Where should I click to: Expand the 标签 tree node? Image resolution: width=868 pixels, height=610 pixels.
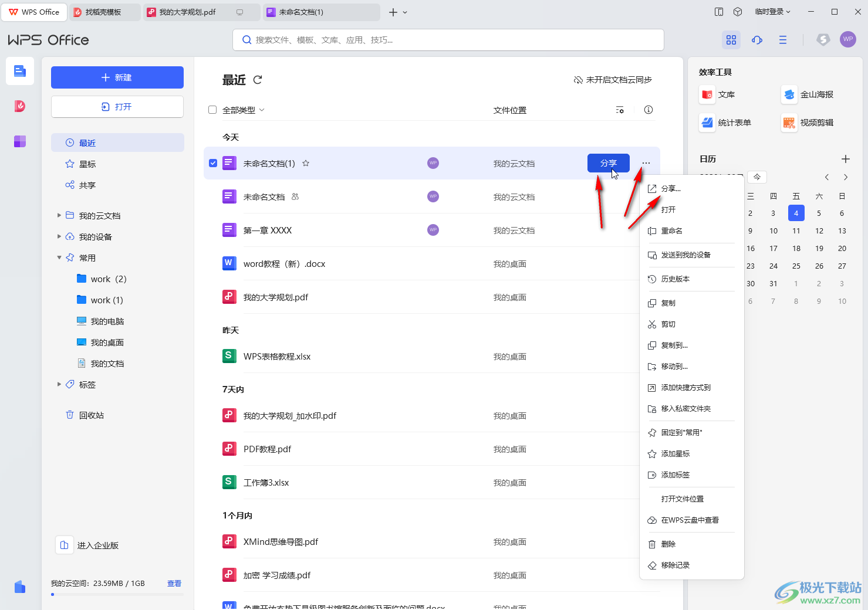pos(59,384)
